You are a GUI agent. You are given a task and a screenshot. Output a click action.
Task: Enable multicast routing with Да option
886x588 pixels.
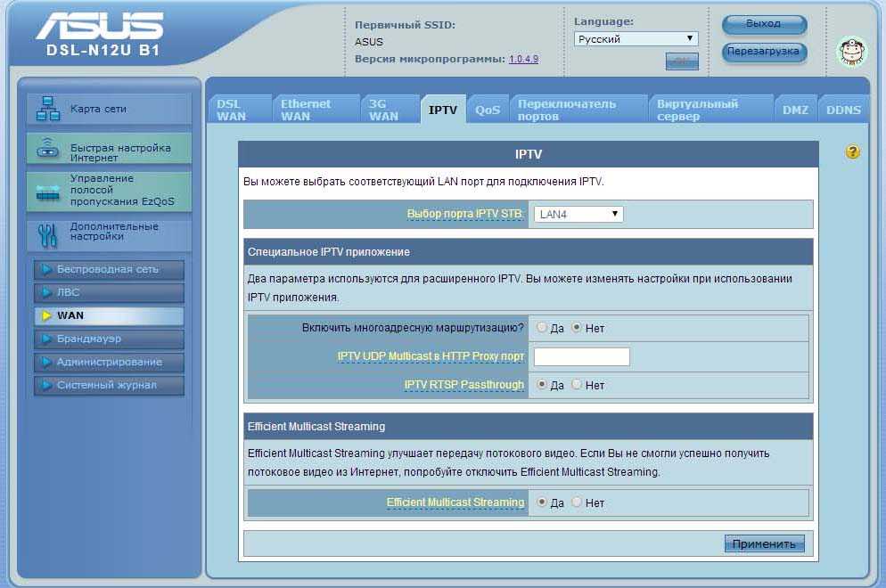(x=542, y=328)
